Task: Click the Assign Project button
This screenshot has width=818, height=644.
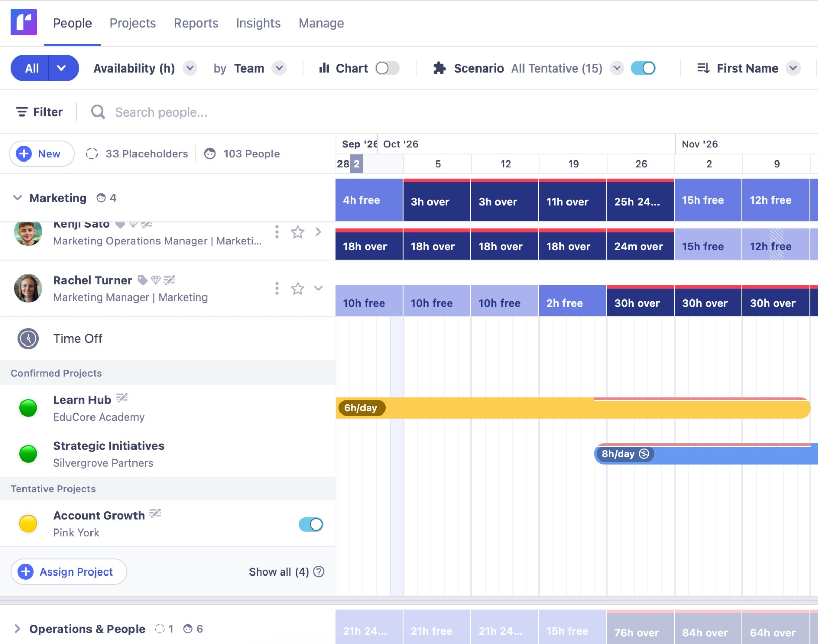Action: click(x=69, y=571)
